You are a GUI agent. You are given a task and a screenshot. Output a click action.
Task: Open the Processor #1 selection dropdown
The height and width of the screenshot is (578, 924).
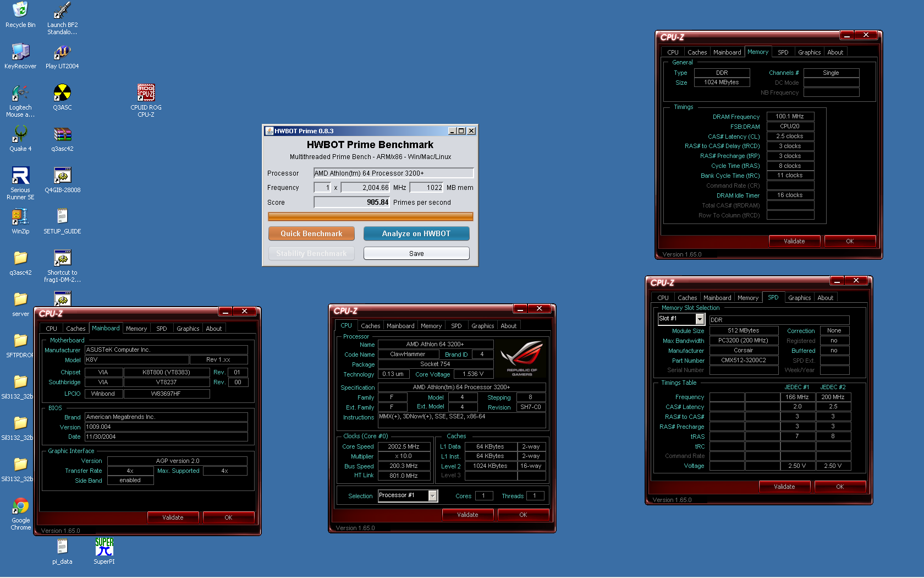pyautogui.click(x=433, y=496)
